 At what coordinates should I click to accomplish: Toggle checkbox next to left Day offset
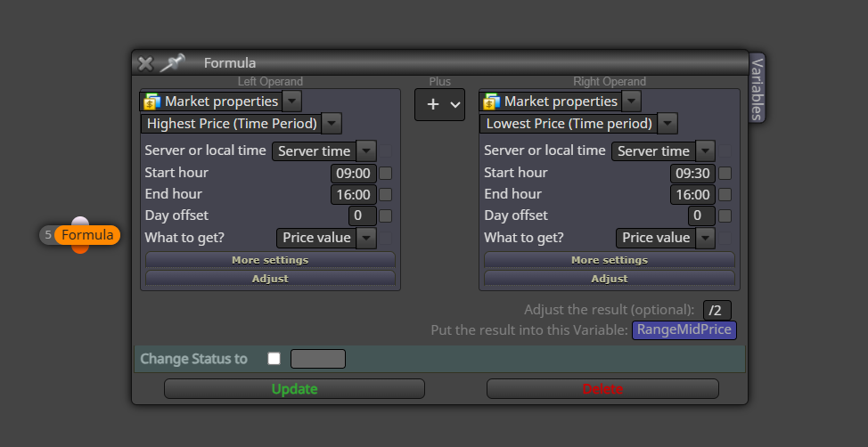coord(385,215)
